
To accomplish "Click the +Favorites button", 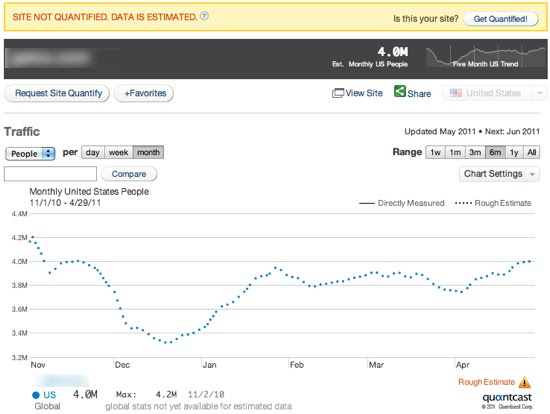I will (144, 93).
